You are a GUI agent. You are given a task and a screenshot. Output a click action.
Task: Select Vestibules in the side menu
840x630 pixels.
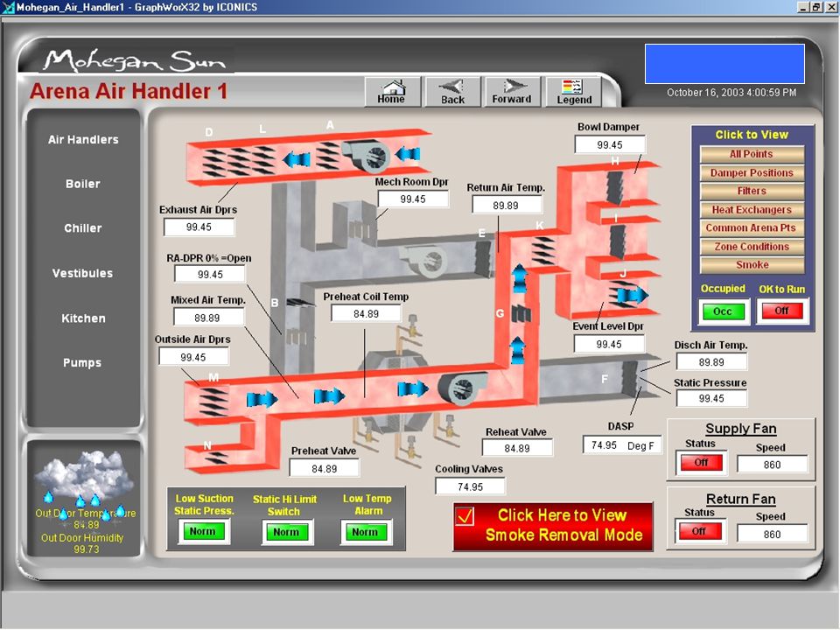(83, 273)
